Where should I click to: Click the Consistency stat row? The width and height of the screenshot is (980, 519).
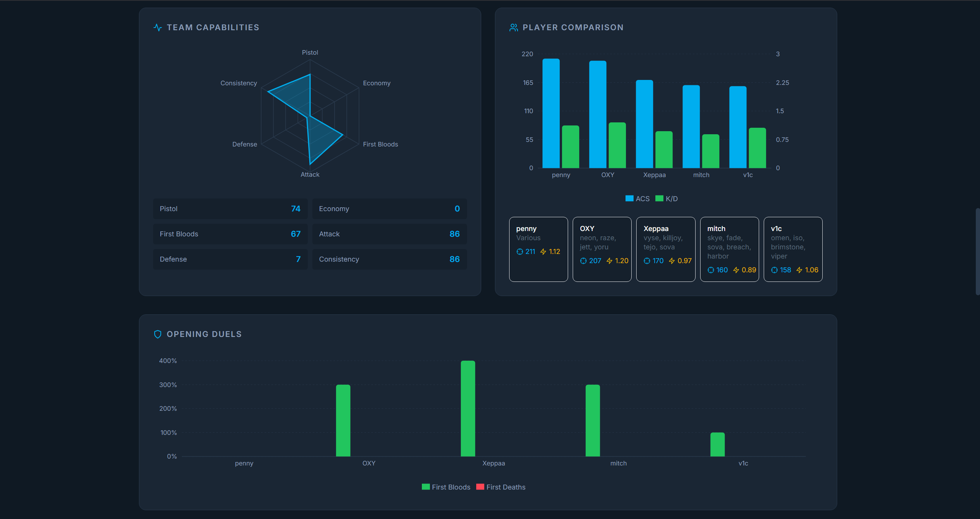coord(389,259)
